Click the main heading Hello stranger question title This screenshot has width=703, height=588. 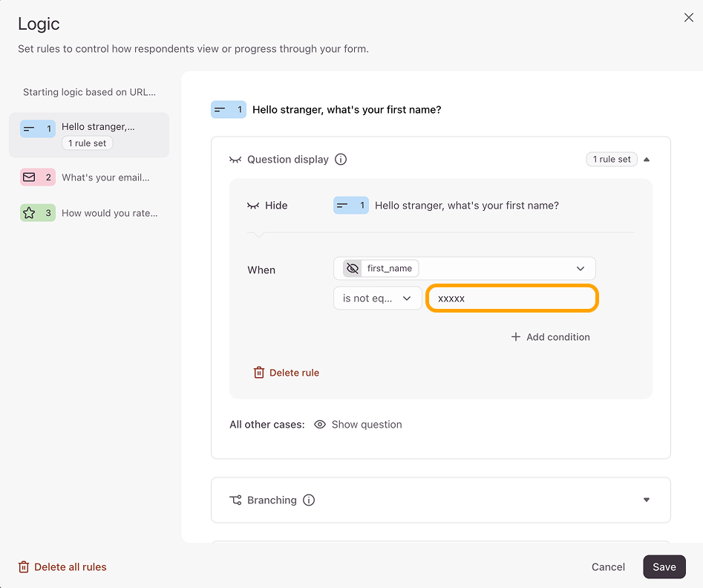click(x=347, y=110)
